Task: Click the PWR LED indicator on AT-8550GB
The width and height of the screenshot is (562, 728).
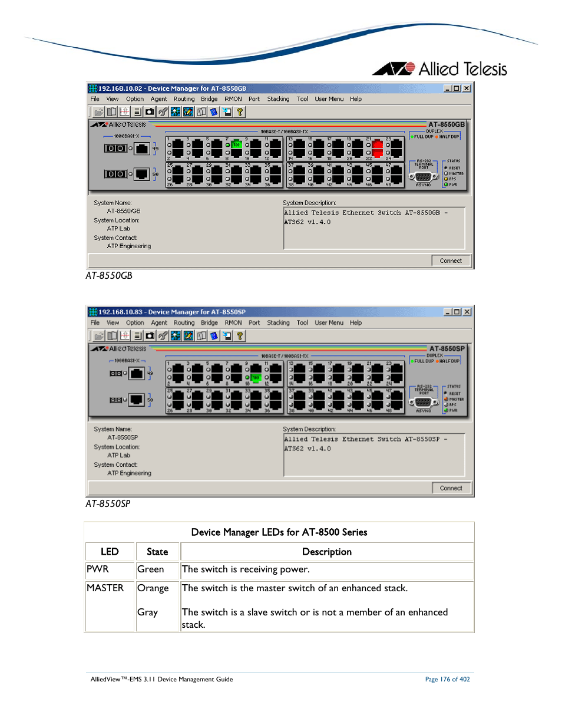Action: [x=446, y=185]
